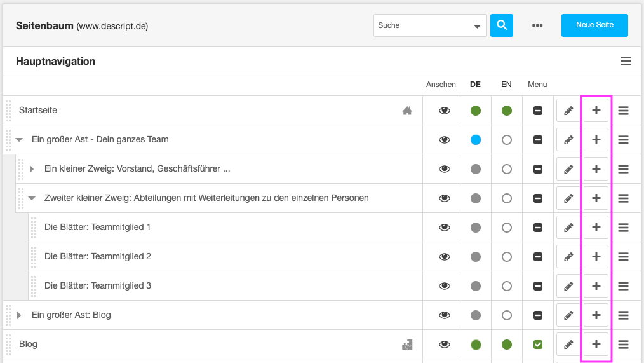Open row menu for Teammitglied 2
The image size is (644, 363).
(623, 257)
